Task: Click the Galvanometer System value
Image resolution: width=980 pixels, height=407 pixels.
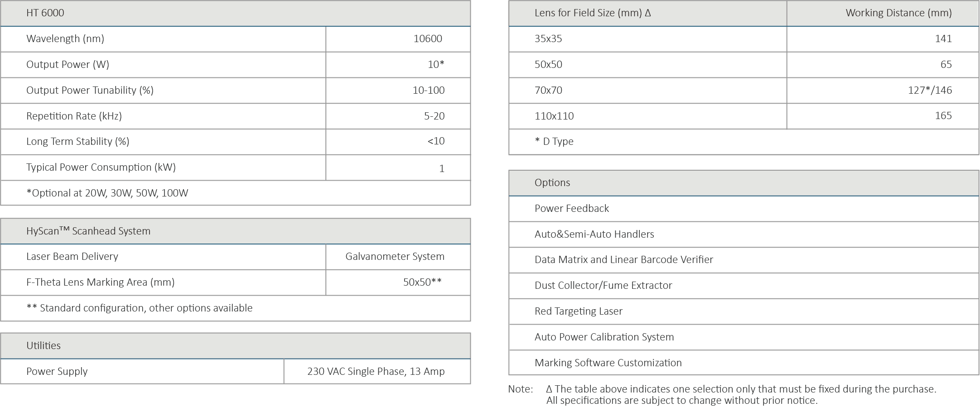Action: (395, 257)
